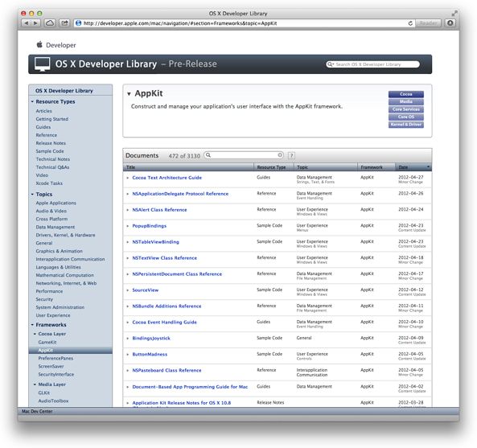Open the Document-Based App Programming Guide link
477x448 pixels.
coord(190,387)
